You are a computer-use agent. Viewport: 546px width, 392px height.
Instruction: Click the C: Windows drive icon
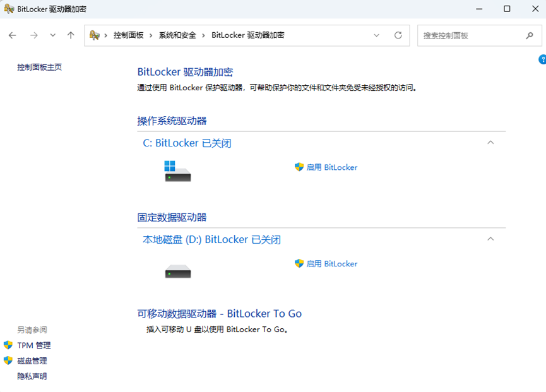(177, 171)
